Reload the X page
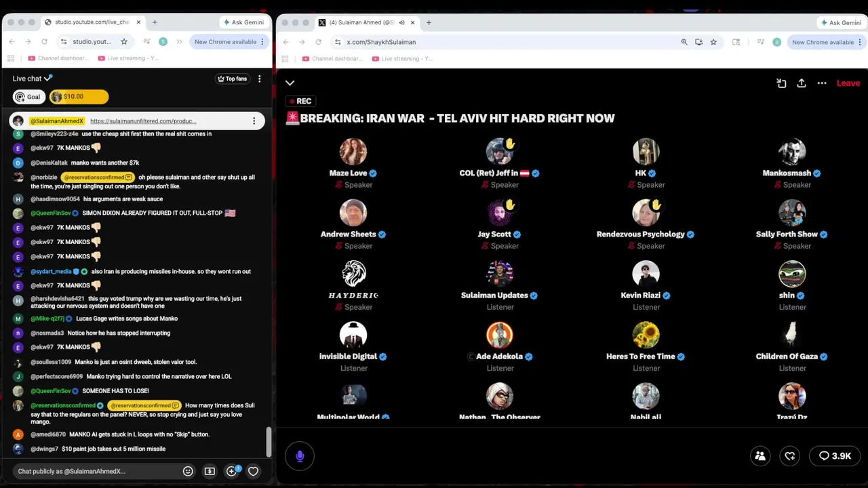868x488 pixels. (318, 42)
